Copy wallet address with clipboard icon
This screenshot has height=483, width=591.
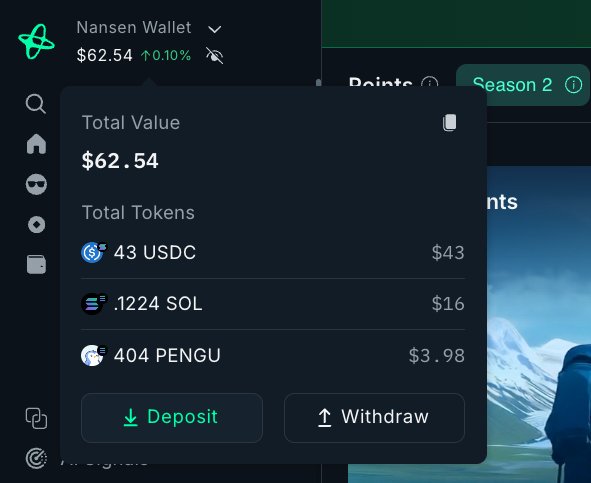449,123
